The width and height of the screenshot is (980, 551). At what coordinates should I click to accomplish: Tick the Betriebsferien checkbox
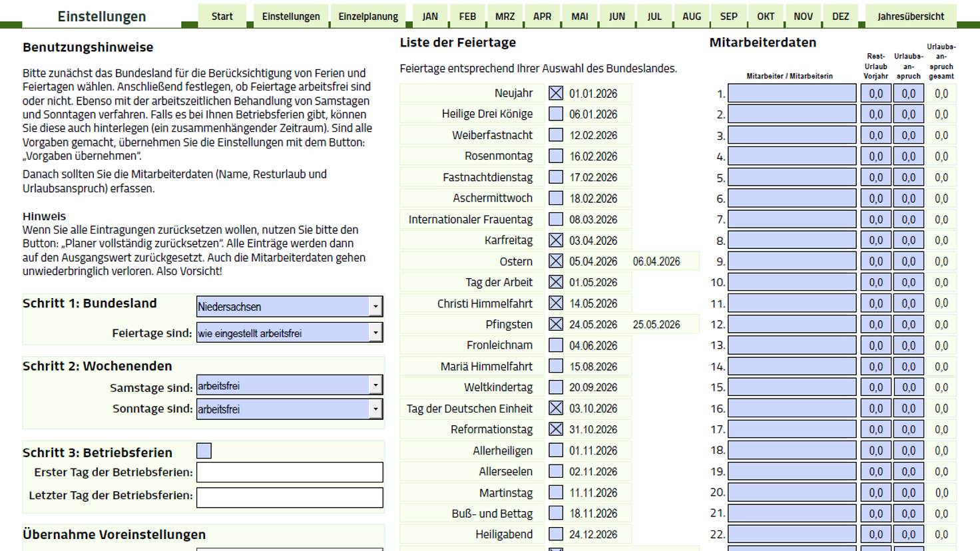(x=204, y=451)
